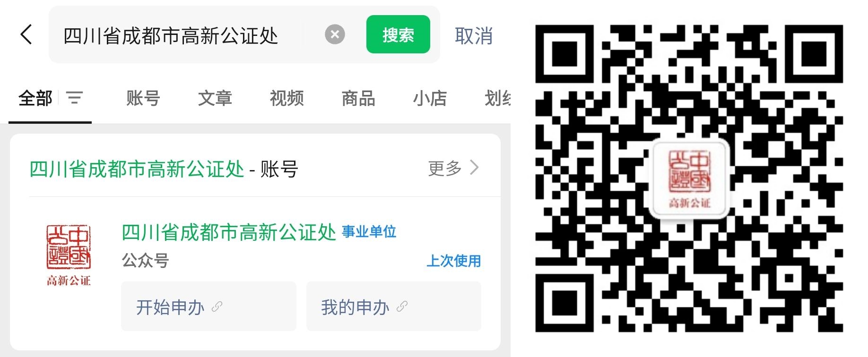Click the green 搜索 button
Viewport: 868px width, 357px height.
398,34
